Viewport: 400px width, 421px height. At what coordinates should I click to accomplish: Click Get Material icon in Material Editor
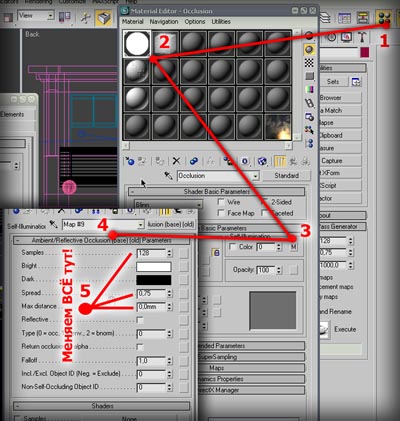coord(130,161)
